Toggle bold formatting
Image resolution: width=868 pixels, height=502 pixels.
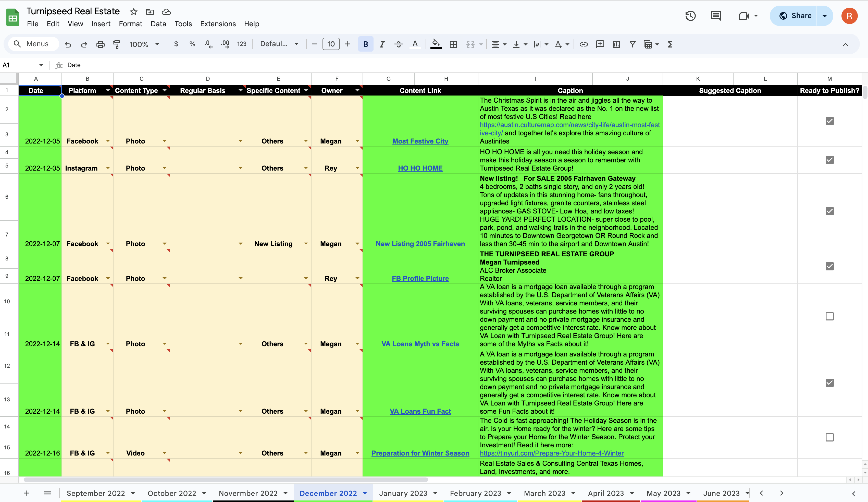[x=366, y=44]
